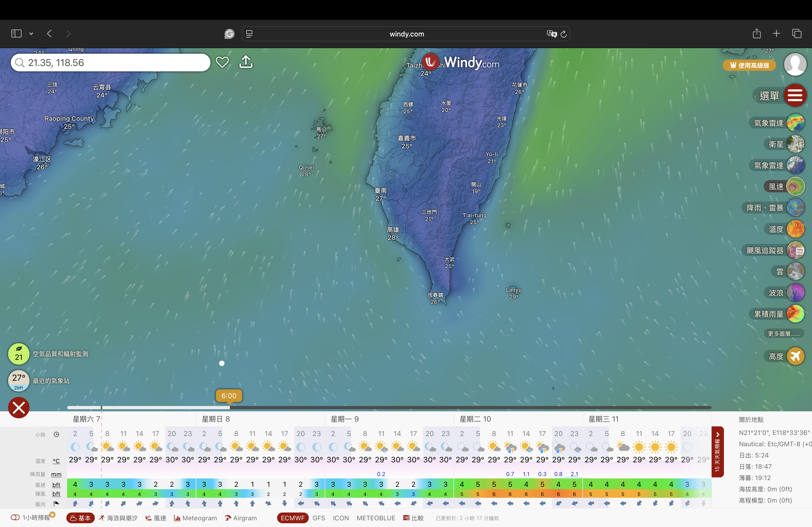The image size is (812, 527).
Task: Switch to the Wind speed tab
Action: click(x=155, y=518)
